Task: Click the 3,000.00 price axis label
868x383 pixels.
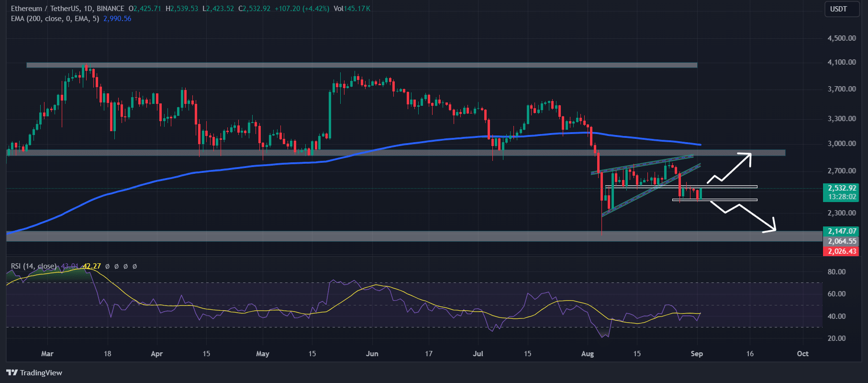Action: pos(842,144)
